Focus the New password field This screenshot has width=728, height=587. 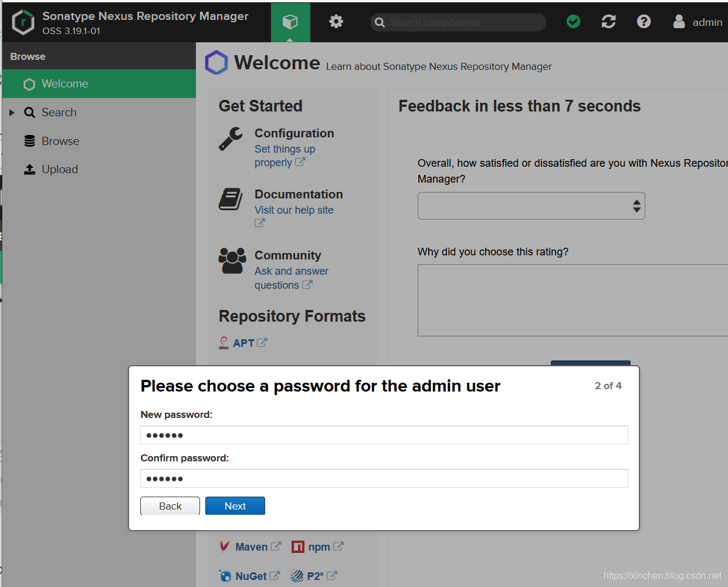tap(384, 435)
